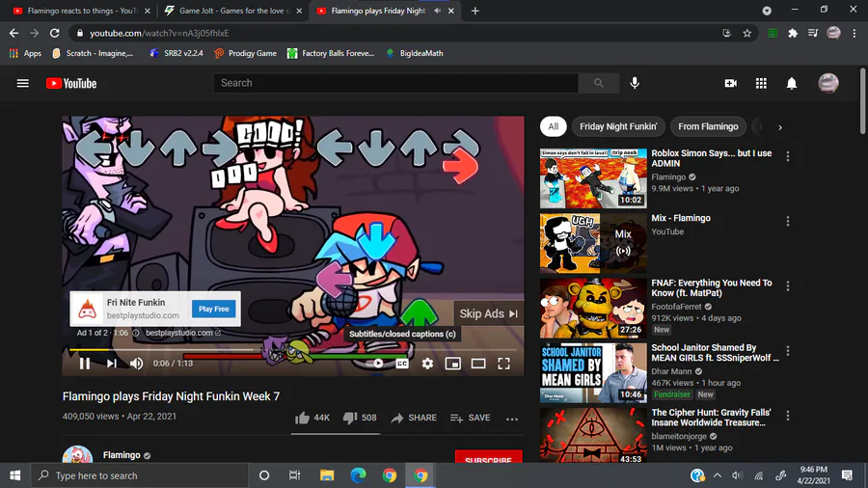Select the From Flamingo chip
Viewport: 868px width, 488px height.
tap(708, 126)
